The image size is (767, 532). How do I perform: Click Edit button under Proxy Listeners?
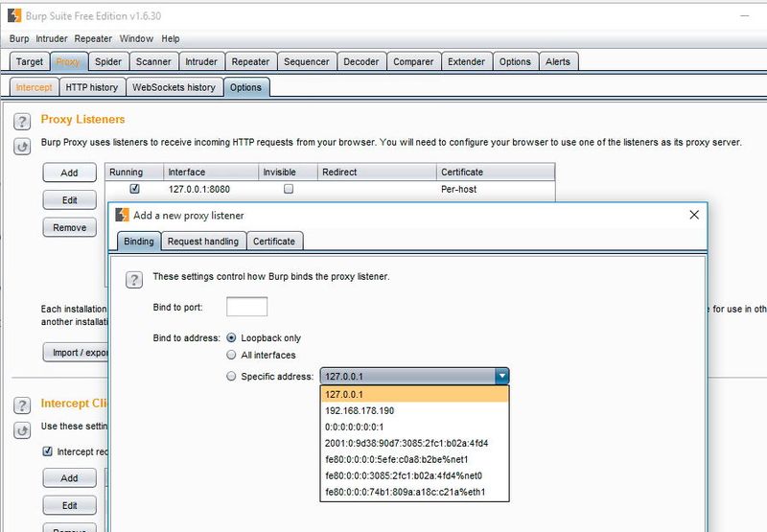[69, 200]
